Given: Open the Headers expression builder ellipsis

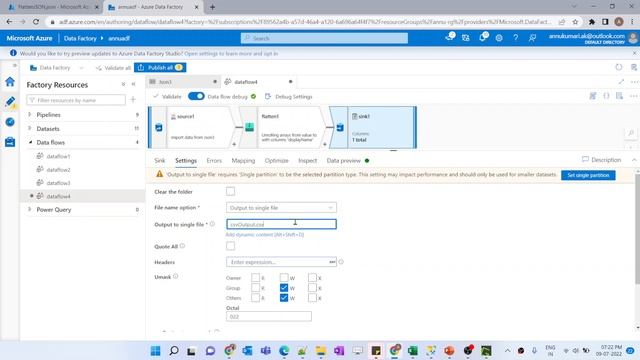Looking at the screenshot, I should tap(332, 262).
